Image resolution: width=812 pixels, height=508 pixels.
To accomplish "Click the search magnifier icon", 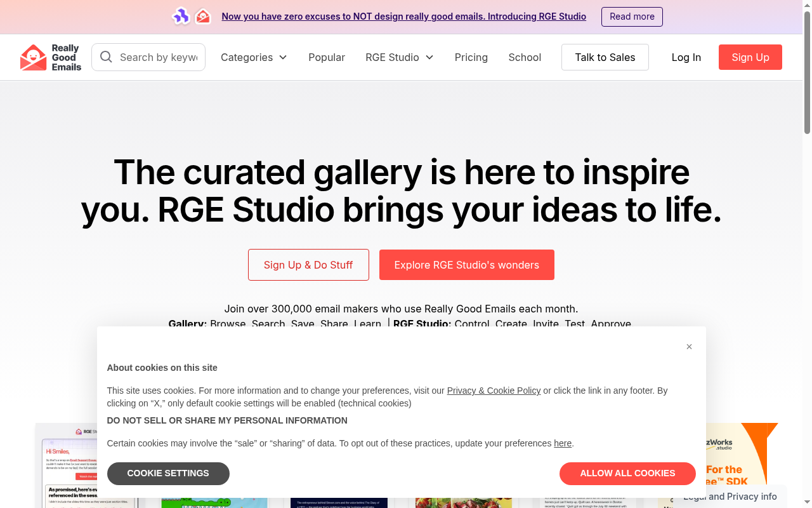I will tap(107, 57).
